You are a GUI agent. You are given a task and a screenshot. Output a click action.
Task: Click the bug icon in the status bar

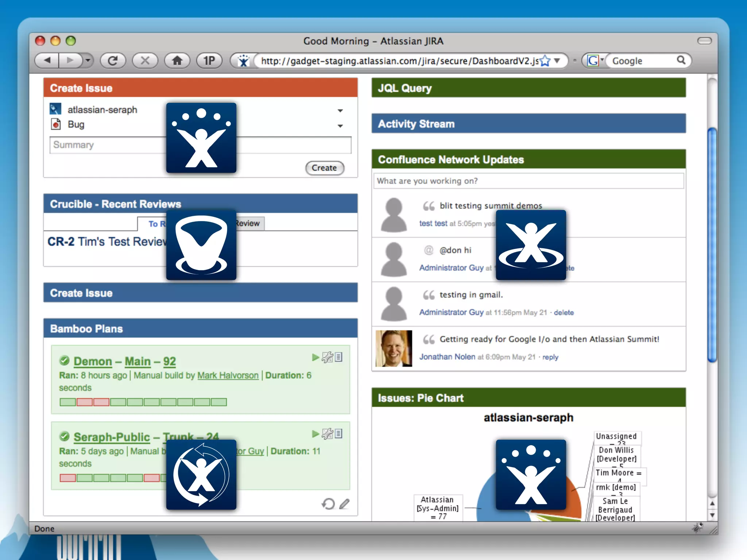[x=698, y=527]
